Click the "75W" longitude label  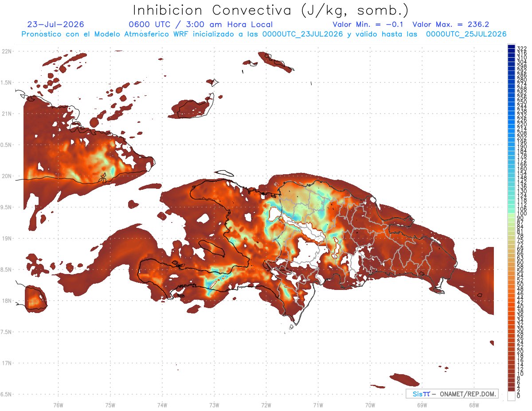pos(110,405)
